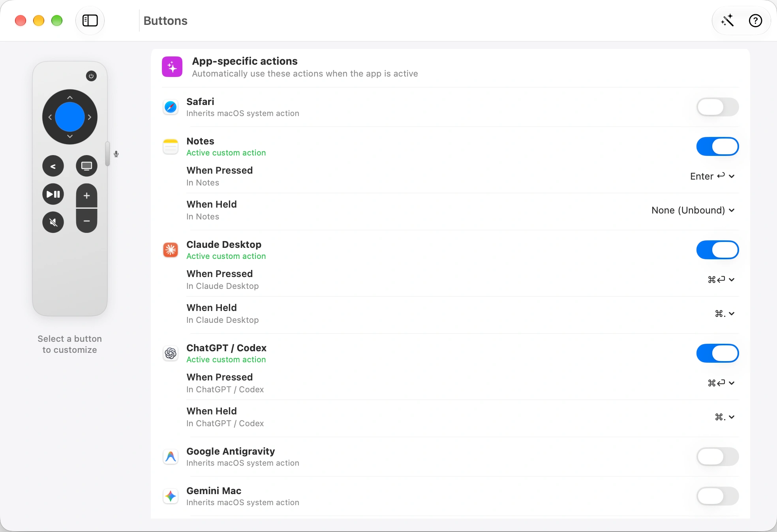Click the Notes 'Active custom action' status text
Viewport: 777px width, 532px height.
tap(226, 153)
